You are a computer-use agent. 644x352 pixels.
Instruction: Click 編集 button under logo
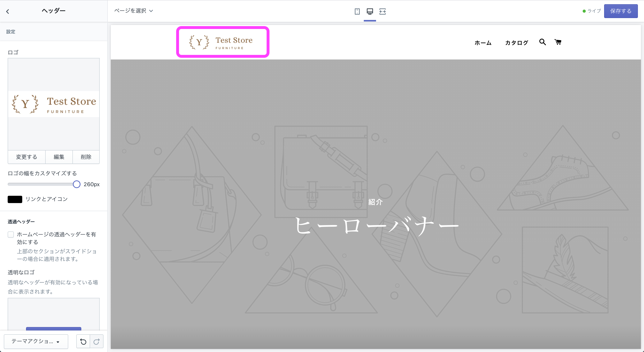click(x=59, y=157)
